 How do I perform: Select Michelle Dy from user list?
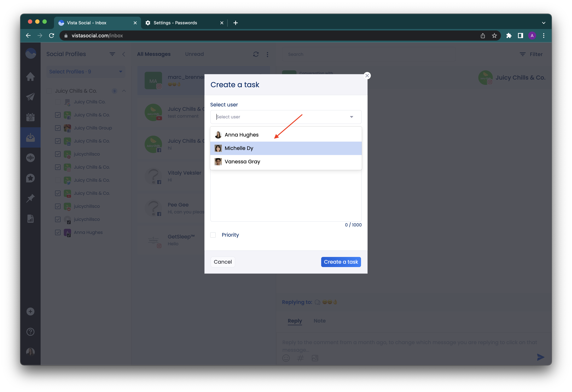[286, 148]
